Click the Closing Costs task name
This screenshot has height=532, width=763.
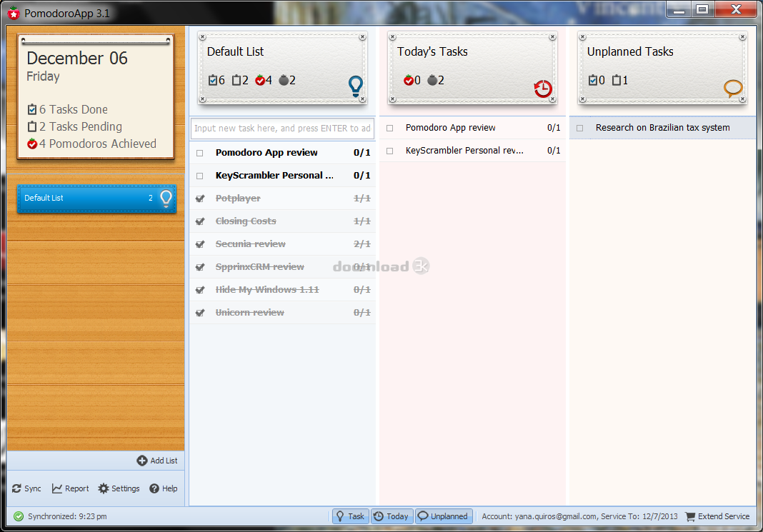(246, 221)
